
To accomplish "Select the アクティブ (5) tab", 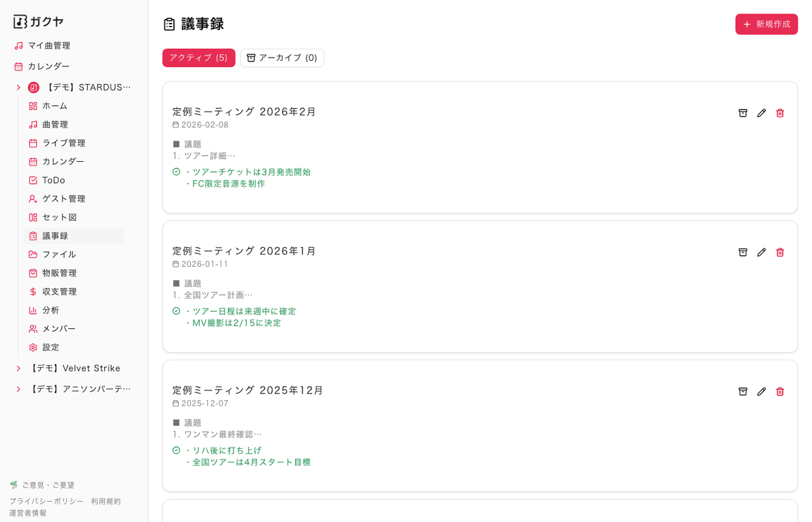I will pos(198,58).
